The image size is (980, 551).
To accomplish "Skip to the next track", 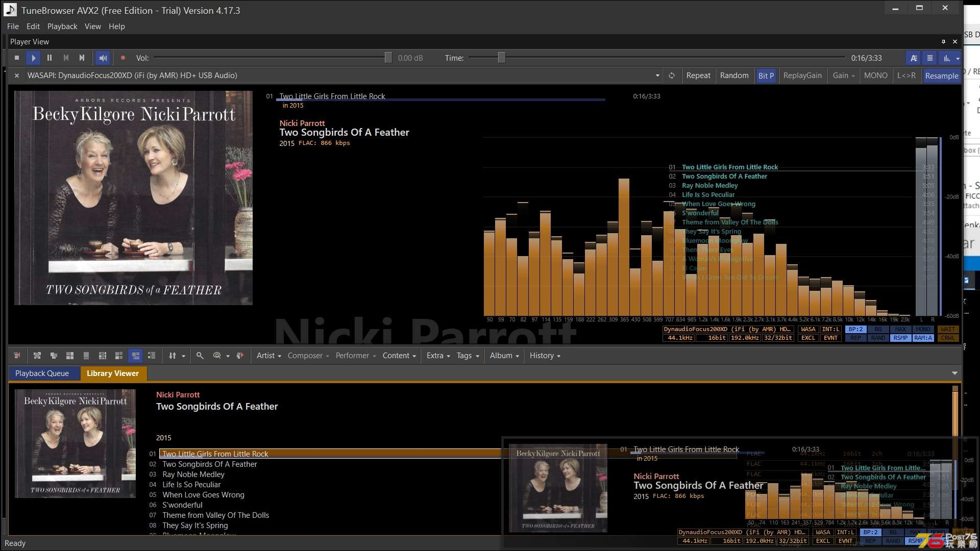I will pos(82,58).
